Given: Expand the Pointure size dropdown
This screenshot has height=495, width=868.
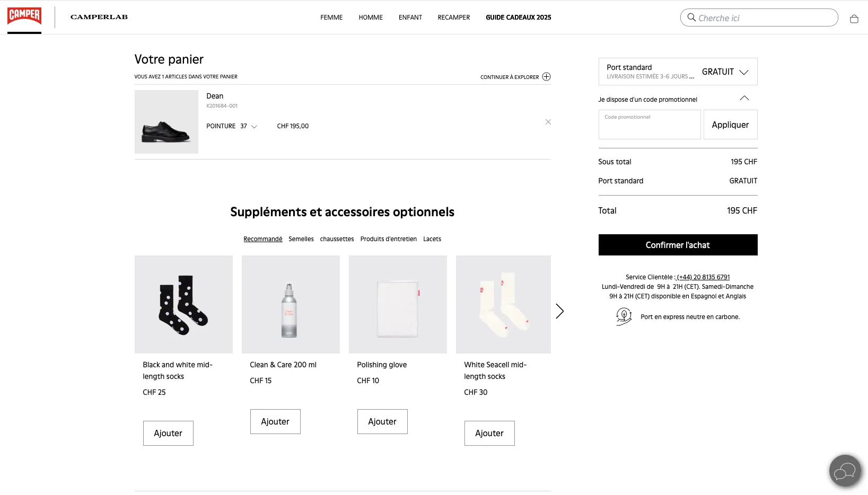Looking at the screenshot, I should pos(255,127).
